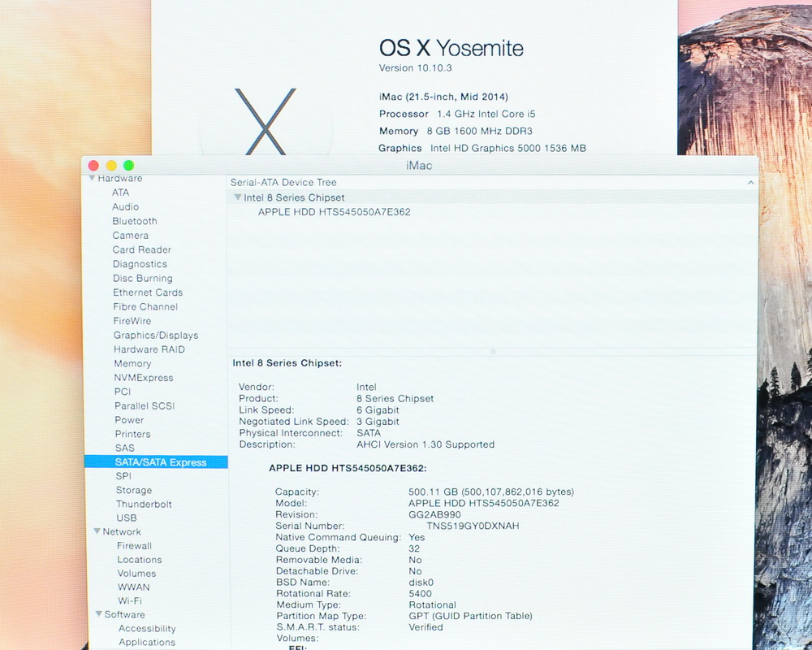Screen dimensions: 812x650
Task: Select Fibre Channel entry
Action: point(145,307)
